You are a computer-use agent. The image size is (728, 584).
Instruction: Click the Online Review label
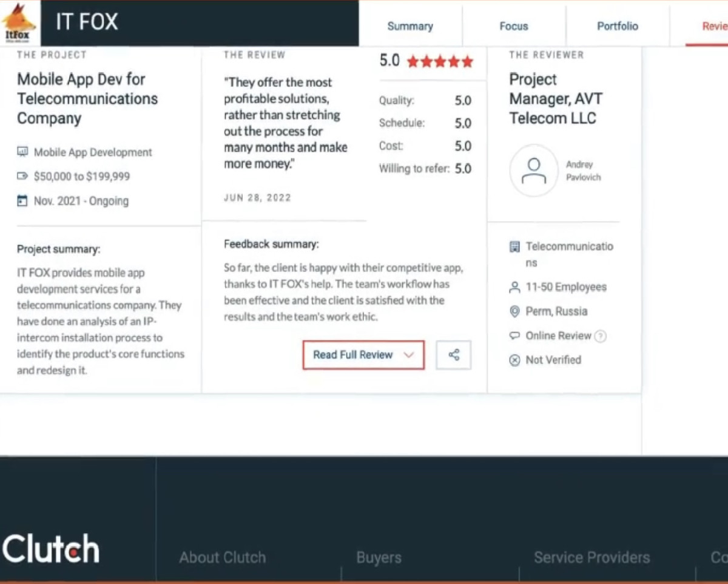point(558,336)
